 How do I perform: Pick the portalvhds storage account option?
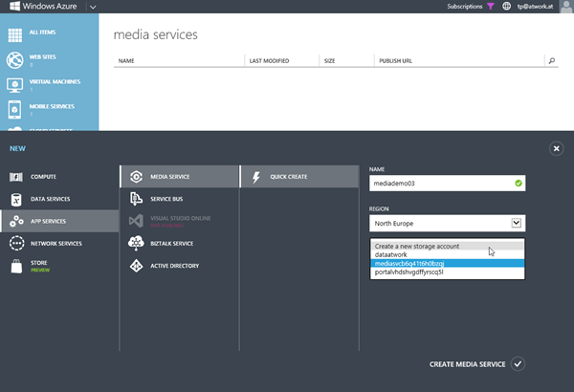click(x=417, y=272)
